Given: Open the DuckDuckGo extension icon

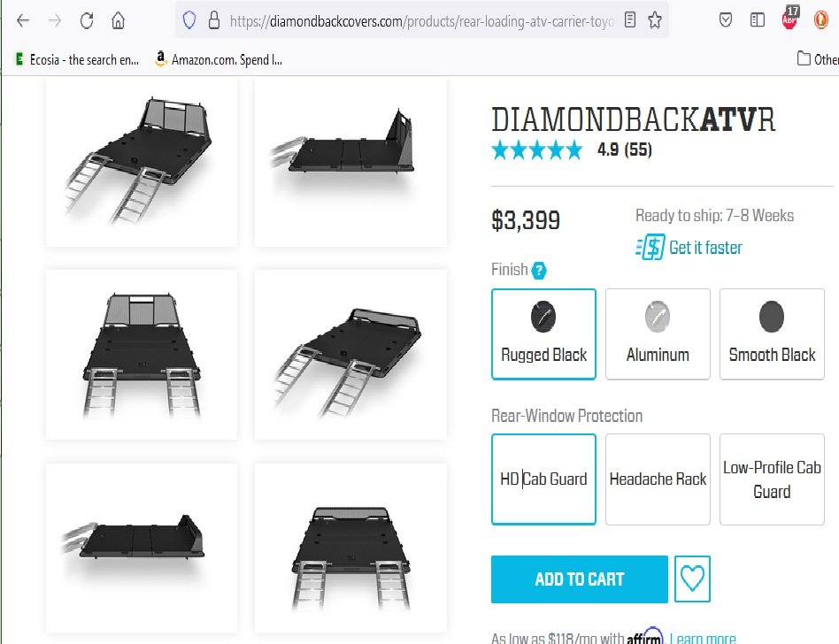Looking at the screenshot, I should pos(820,20).
